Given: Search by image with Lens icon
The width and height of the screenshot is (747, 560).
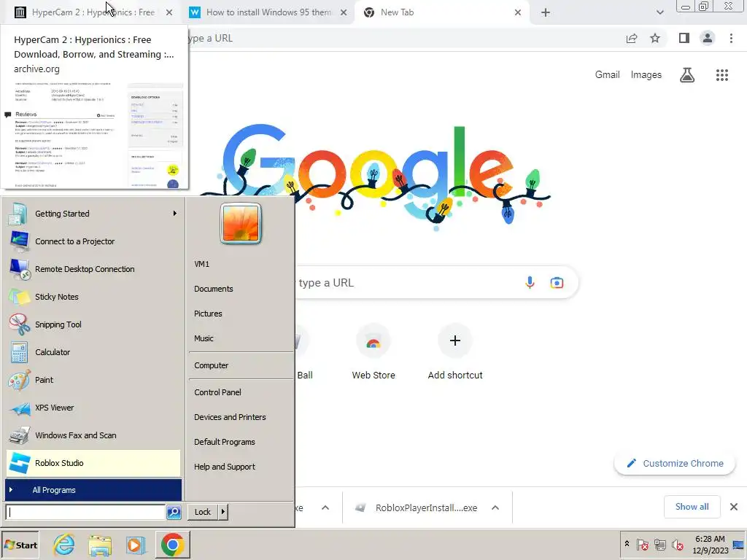Looking at the screenshot, I should [x=557, y=283].
